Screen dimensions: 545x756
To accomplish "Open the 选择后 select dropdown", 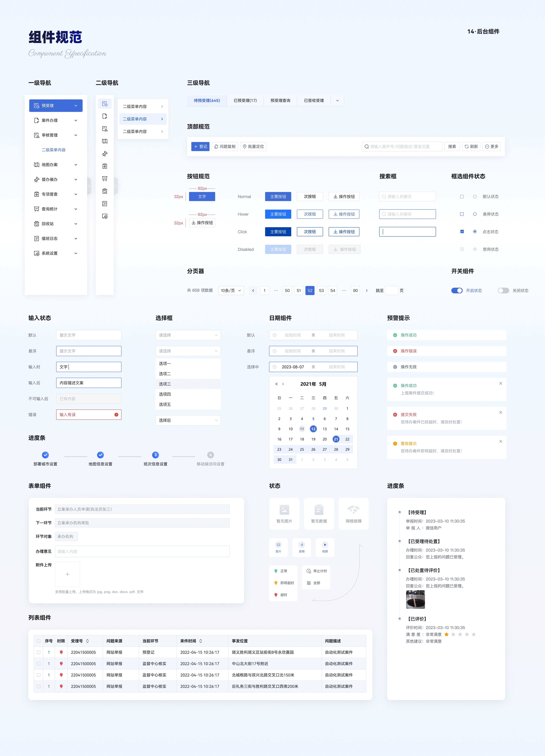I will pyautogui.click(x=188, y=420).
